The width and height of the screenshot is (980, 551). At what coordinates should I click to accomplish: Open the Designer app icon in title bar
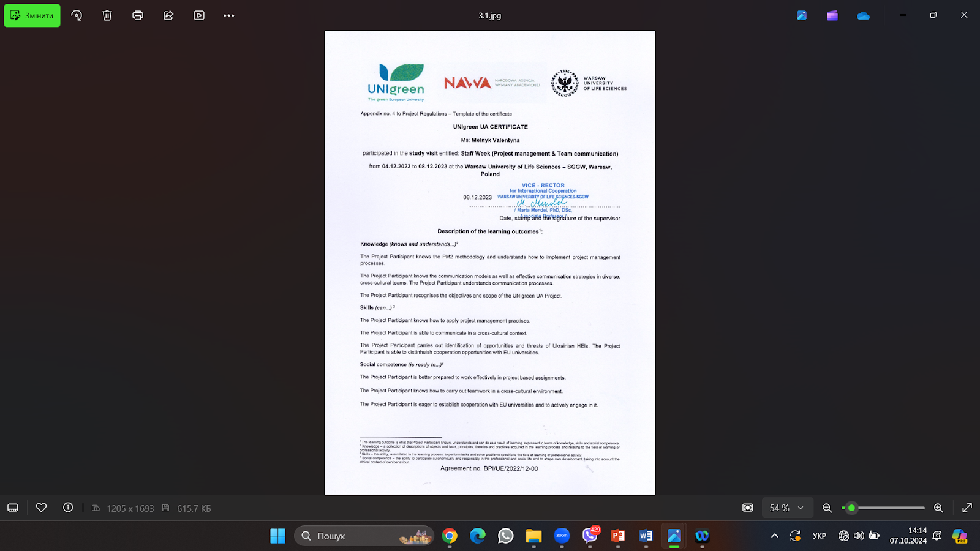coord(802,15)
